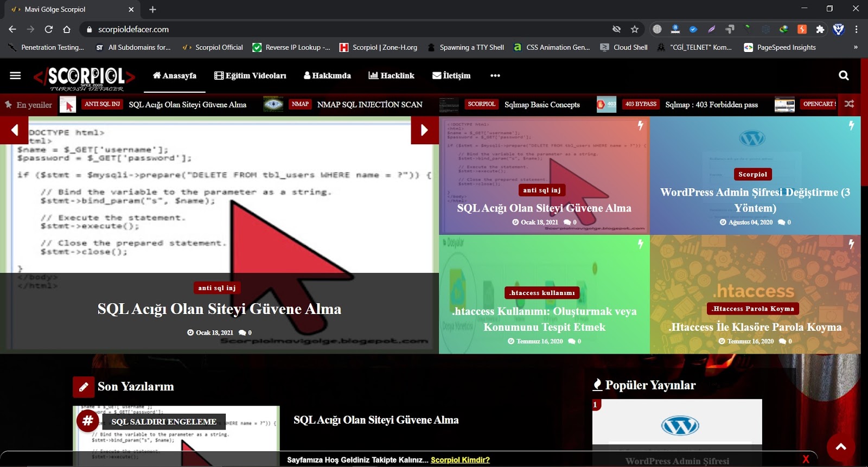868x467 pixels.
Task: Open ticker headline Sqlmap : 403 Forbidden pass
Action: (x=712, y=105)
